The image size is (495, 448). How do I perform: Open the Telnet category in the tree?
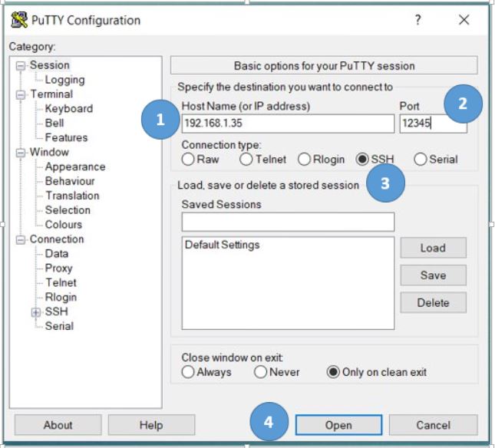point(61,282)
